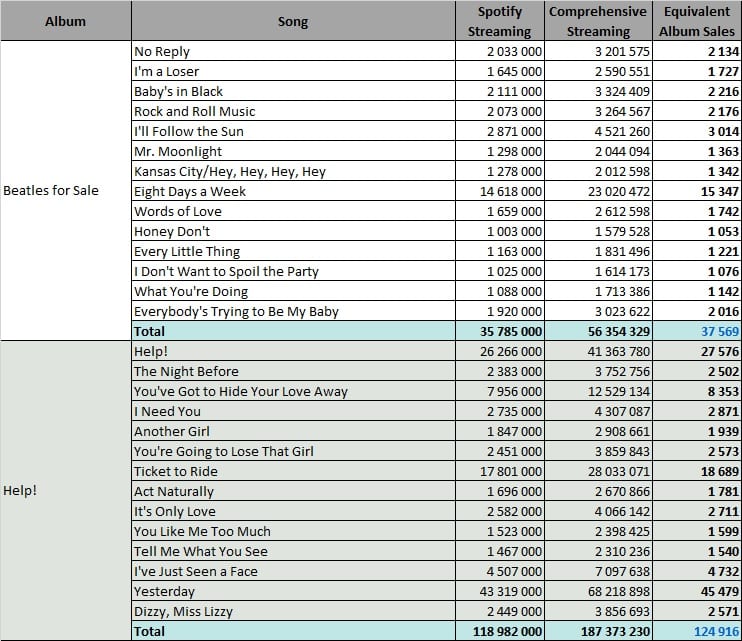Image resolution: width=742 pixels, height=641 pixels.
Task: Click the comprehensive total 187 373 230
Action: [598, 631]
